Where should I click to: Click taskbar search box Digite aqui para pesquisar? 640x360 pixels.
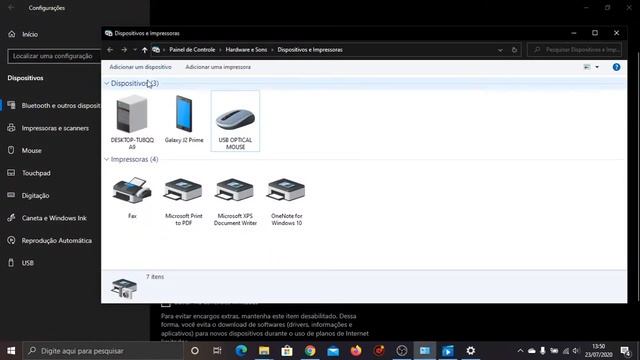[102, 351]
